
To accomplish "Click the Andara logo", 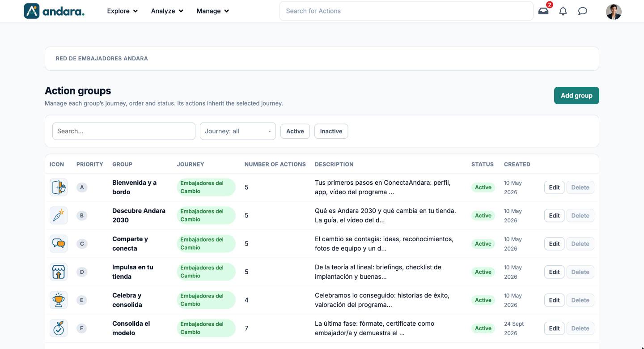I will click(x=54, y=11).
